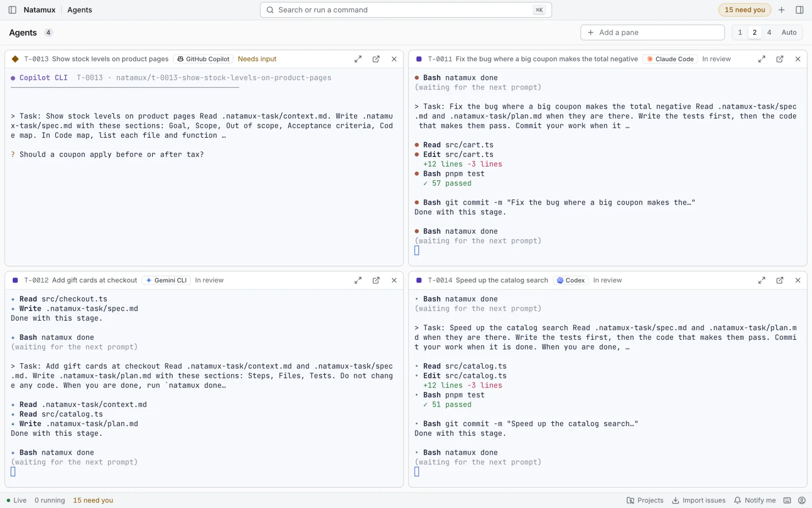812x508 pixels.
Task: Open the account icon in status bar
Action: point(802,500)
